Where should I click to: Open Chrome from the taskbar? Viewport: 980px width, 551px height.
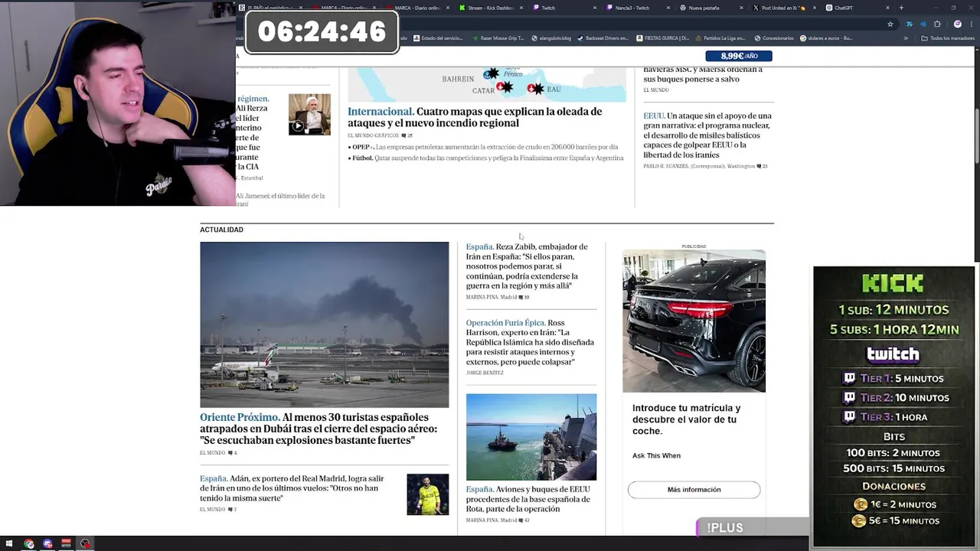point(29,544)
